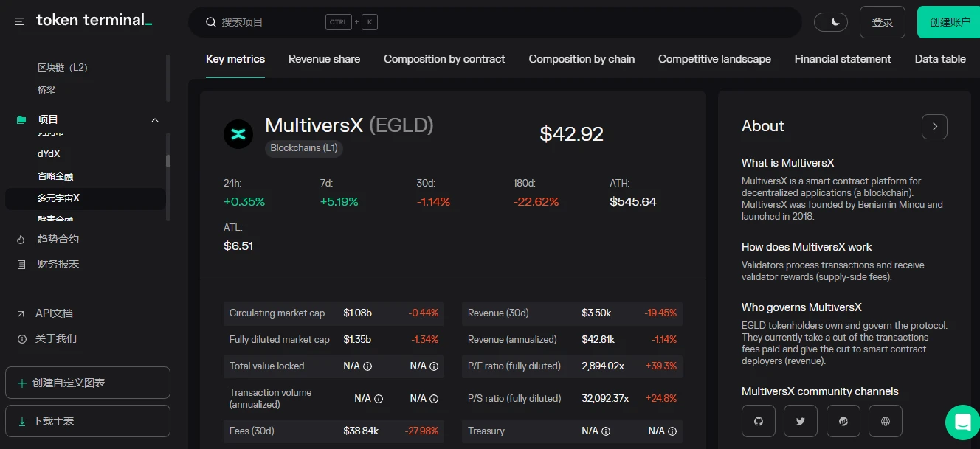Click the sidebar project list scrollbar
Screen dimensions: 980x449
pyautogui.click(x=168, y=161)
